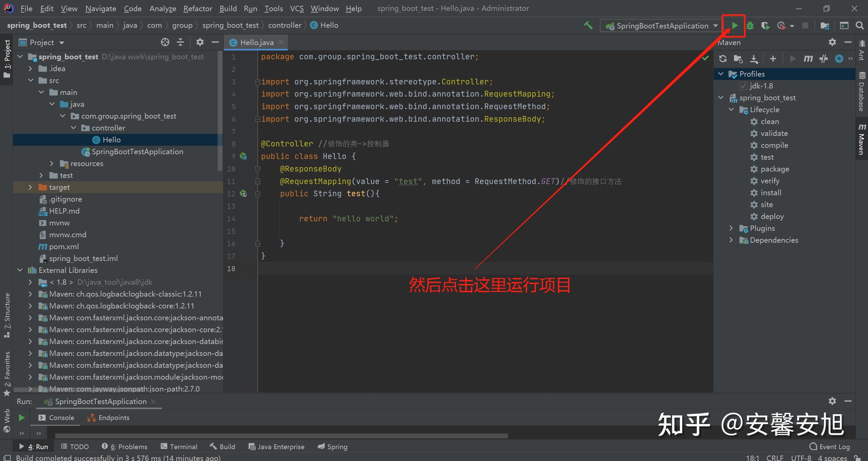
Task: Toggle the 1: Project side tool window
Action: [x=7, y=59]
